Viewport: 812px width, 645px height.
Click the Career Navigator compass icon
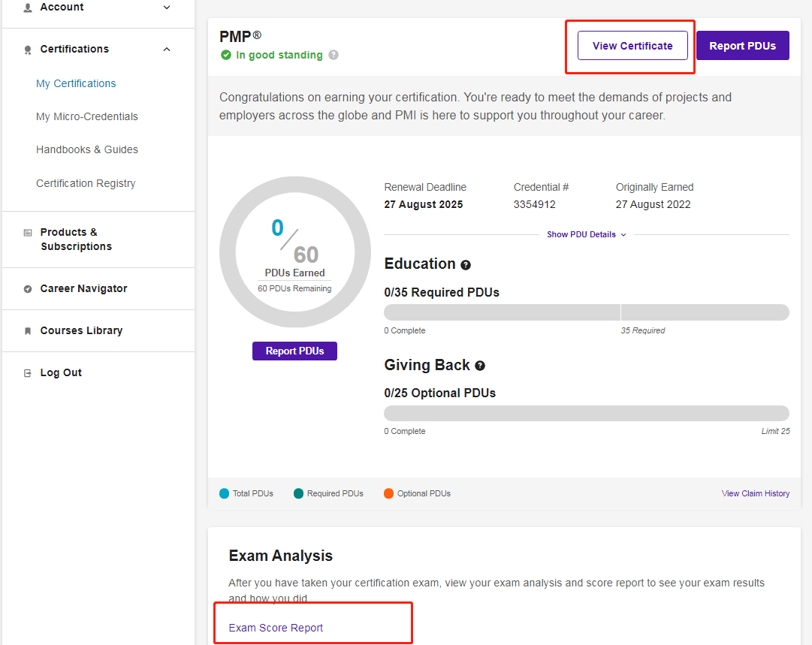[28, 289]
